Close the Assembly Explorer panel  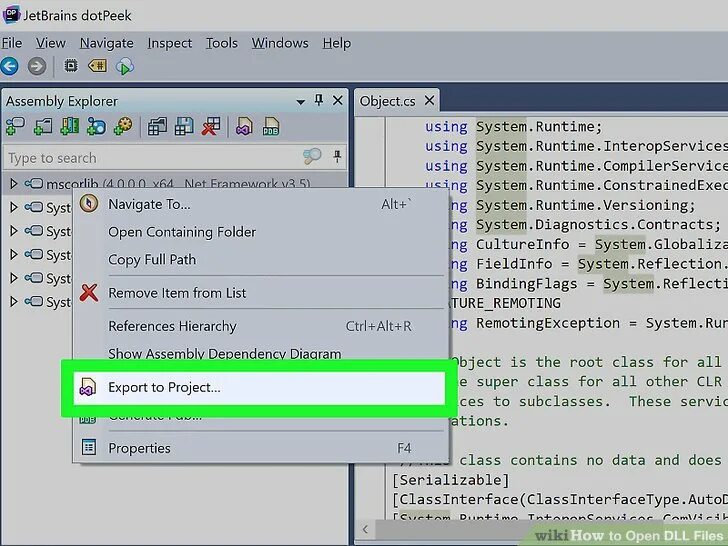[x=338, y=100]
